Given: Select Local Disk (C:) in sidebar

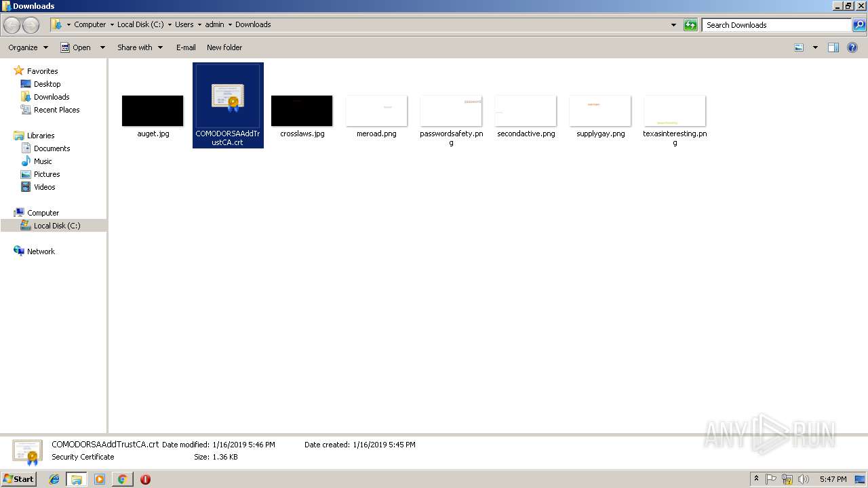Looking at the screenshot, I should pos(57,226).
